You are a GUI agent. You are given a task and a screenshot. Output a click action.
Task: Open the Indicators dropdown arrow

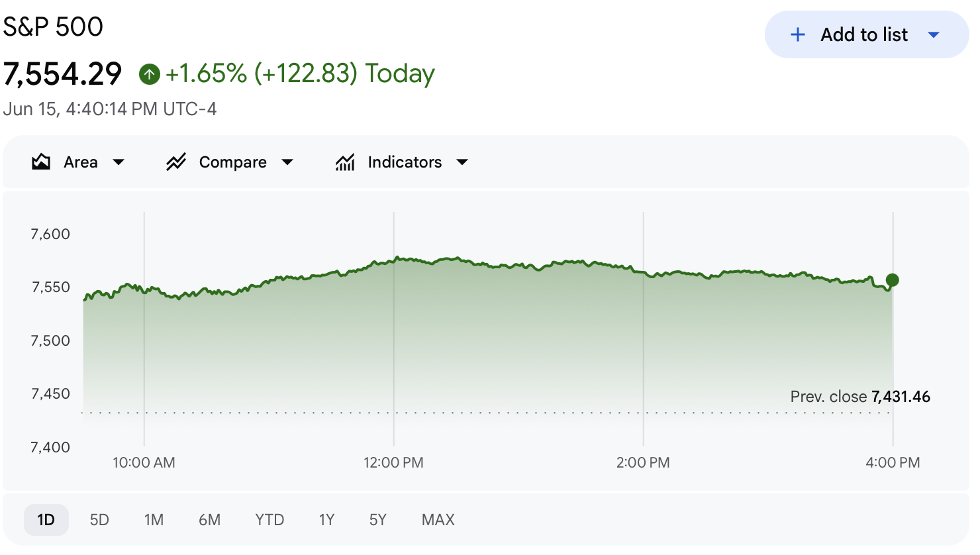pyautogui.click(x=462, y=162)
